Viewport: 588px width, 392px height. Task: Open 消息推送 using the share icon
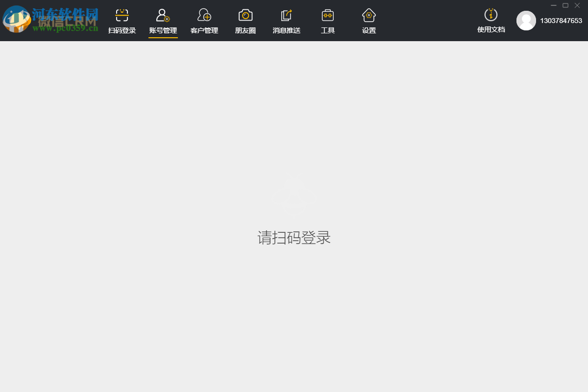tap(286, 15)
